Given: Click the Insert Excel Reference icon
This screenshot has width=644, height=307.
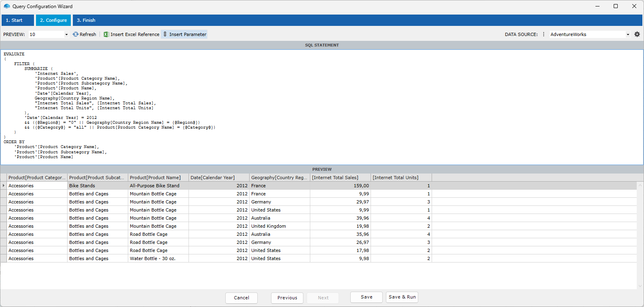Looking at the screenshot, I should click(106, 34).
